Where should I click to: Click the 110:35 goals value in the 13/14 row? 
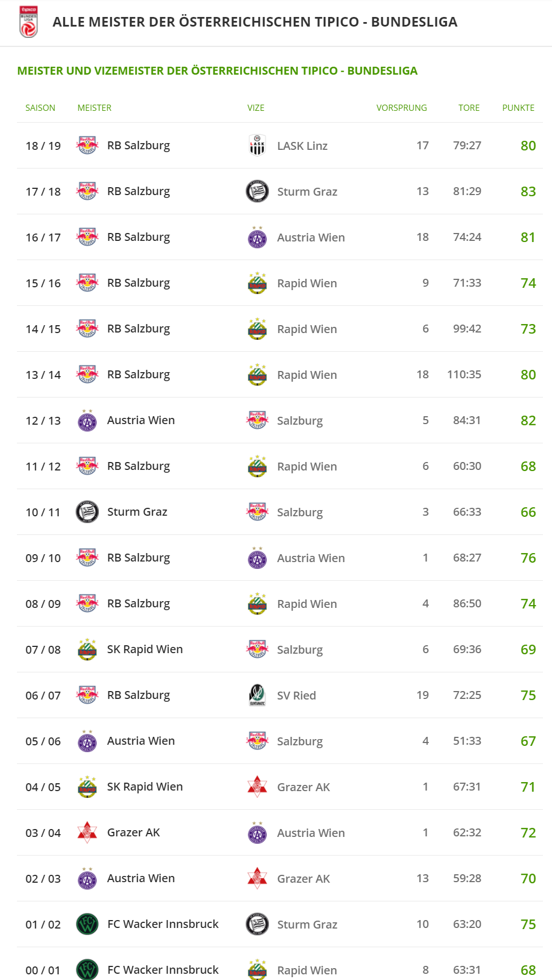point(464,374)
